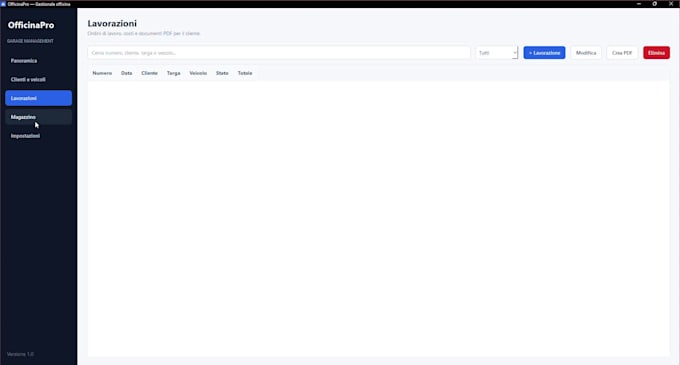Select the Lavorazioni sidebar item
This screenshot has height=365, width=680.
(x=38, y=98)
